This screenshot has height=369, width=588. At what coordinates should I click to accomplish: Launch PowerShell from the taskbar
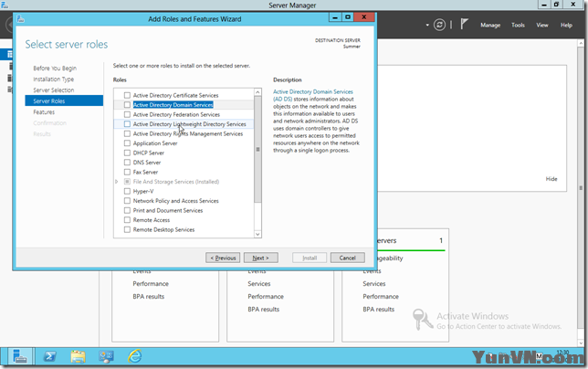[x=49, y=356]
